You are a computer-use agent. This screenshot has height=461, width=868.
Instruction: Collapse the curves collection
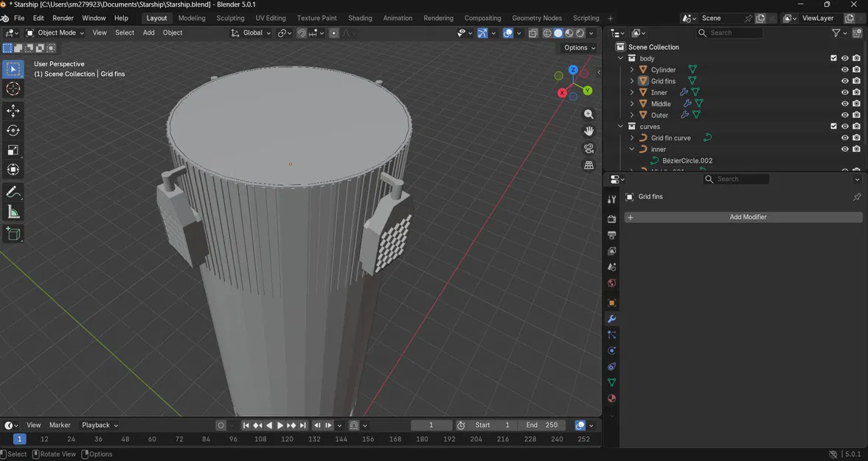pyautogui.click(x=621, y=126)
